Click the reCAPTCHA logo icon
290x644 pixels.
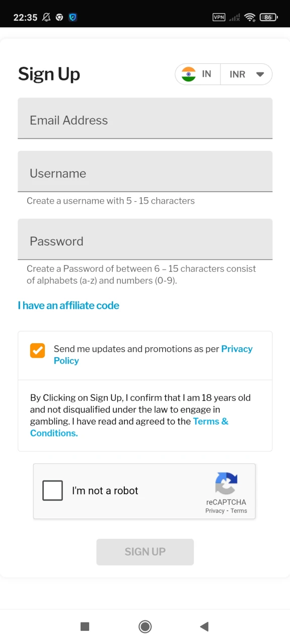coord(226,484)
